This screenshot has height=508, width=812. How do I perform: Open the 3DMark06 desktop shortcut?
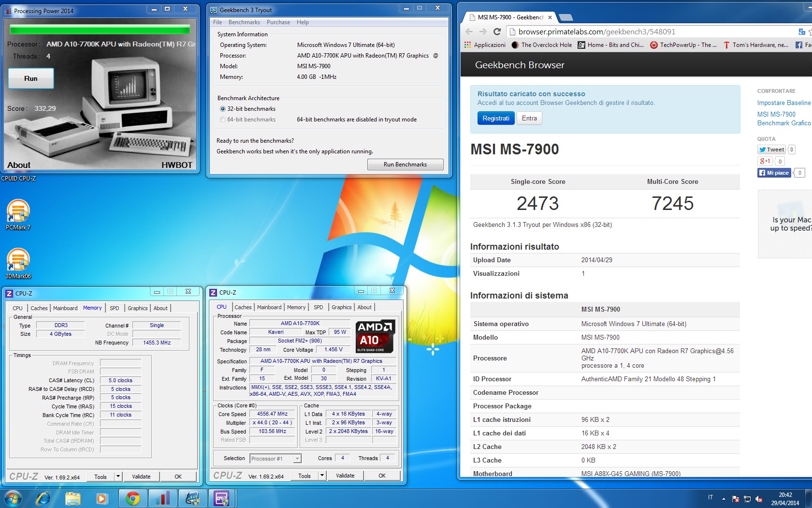pyautogui.click(x=18, y=264)
